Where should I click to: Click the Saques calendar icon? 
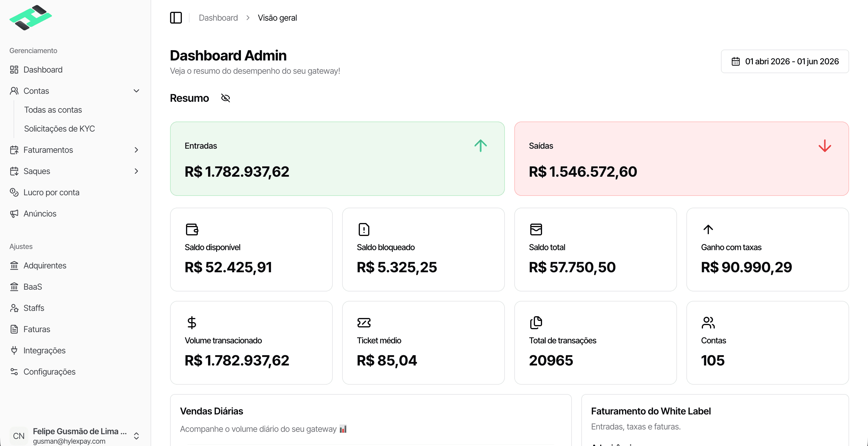pyautogui.click(x=14, y=171)
